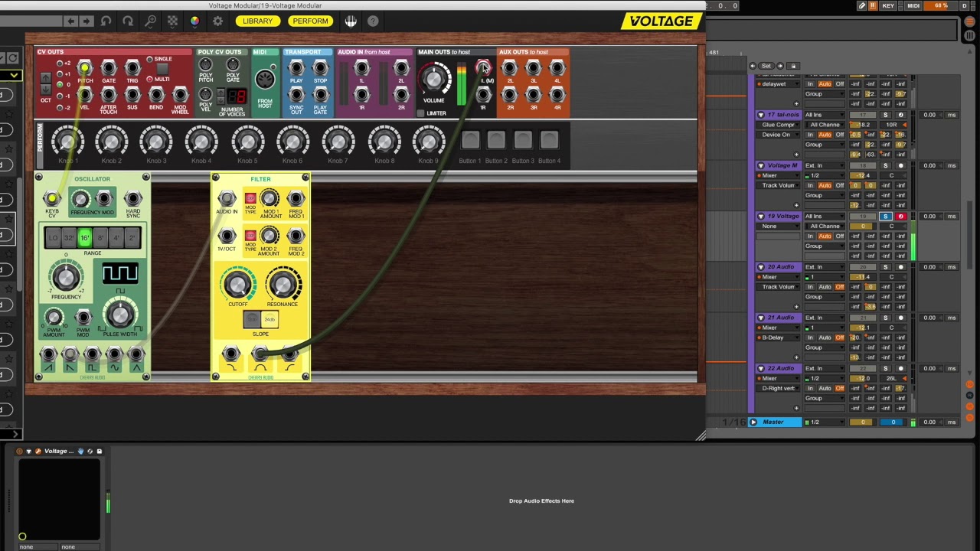980x551 pixels.
Task: Solo the 19 Voltage track
Action: (x=886, y=217)
